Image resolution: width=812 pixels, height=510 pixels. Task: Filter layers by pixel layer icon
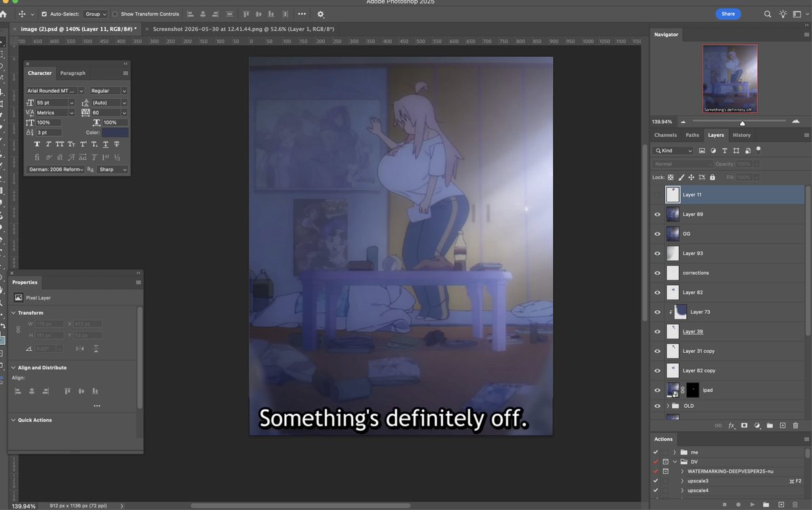click(x=702, y=150)
